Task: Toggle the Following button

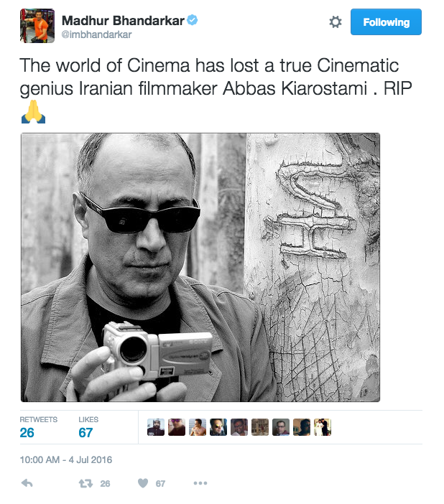Action: 386,22
